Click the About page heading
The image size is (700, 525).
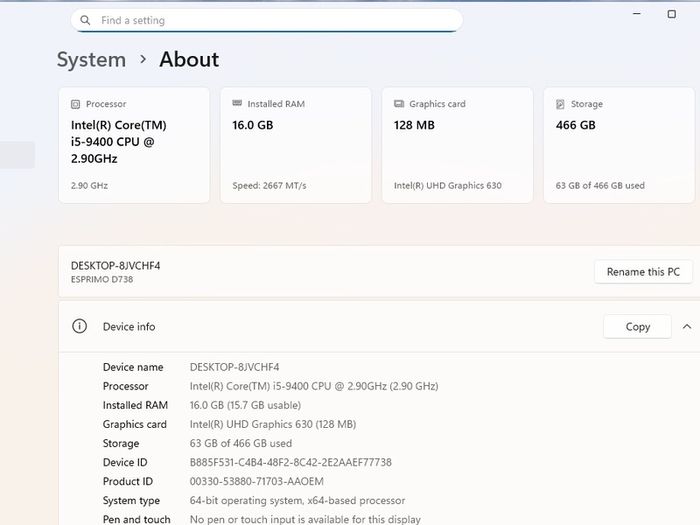189,59
